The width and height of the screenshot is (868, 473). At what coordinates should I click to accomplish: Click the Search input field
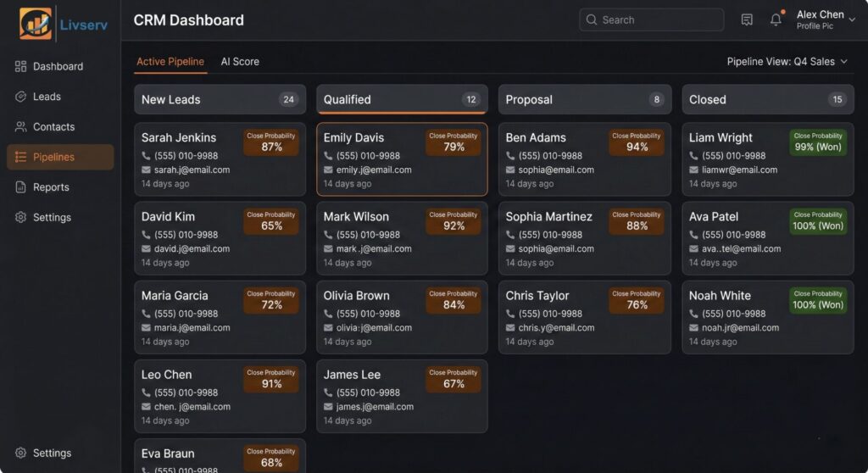pyautogui.click(x=651, y=19)
